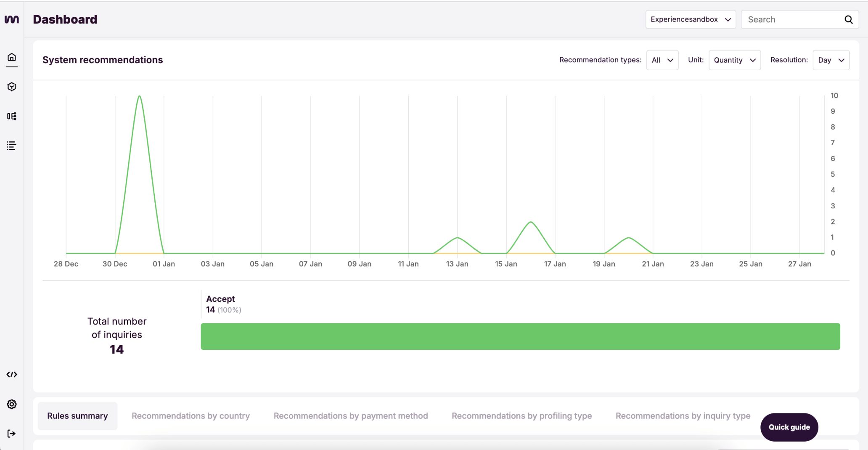This screenshot has width=868, height=450.
Task: Click the app logo in the sidebar
Action: coord(12,19)
